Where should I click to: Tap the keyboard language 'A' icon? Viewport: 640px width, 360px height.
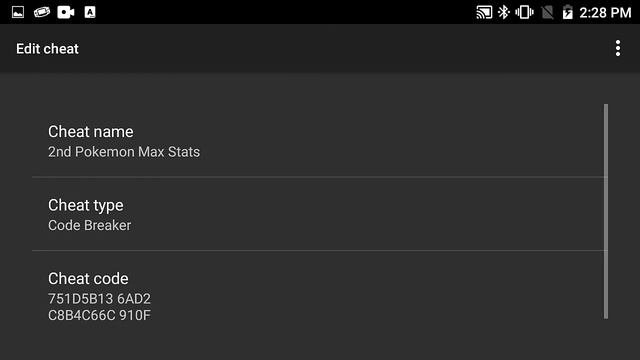(90, 12)
